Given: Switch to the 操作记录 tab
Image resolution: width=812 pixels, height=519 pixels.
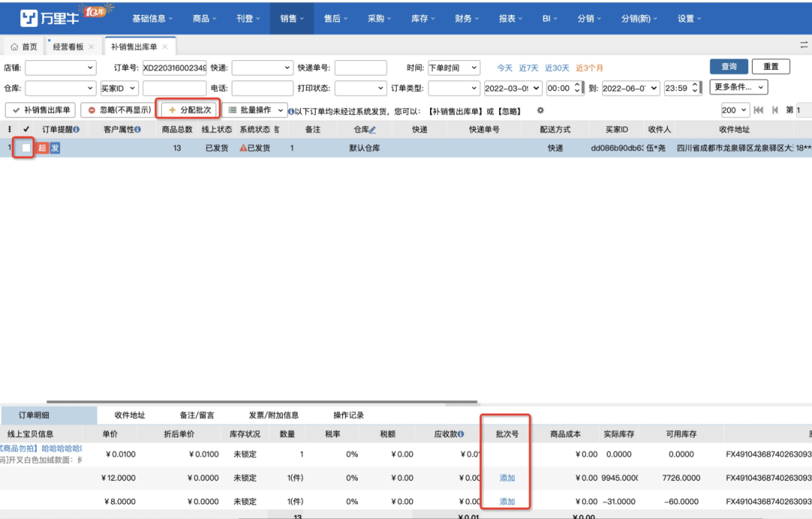Looking at the screenshot, I should click(x=349, y=415).
